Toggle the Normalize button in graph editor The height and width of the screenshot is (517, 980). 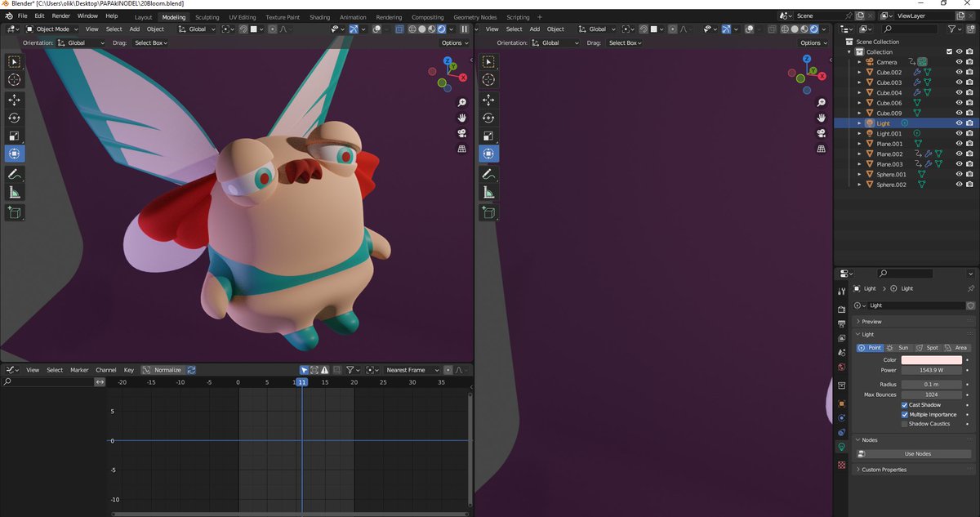click(x=163, y=370)
